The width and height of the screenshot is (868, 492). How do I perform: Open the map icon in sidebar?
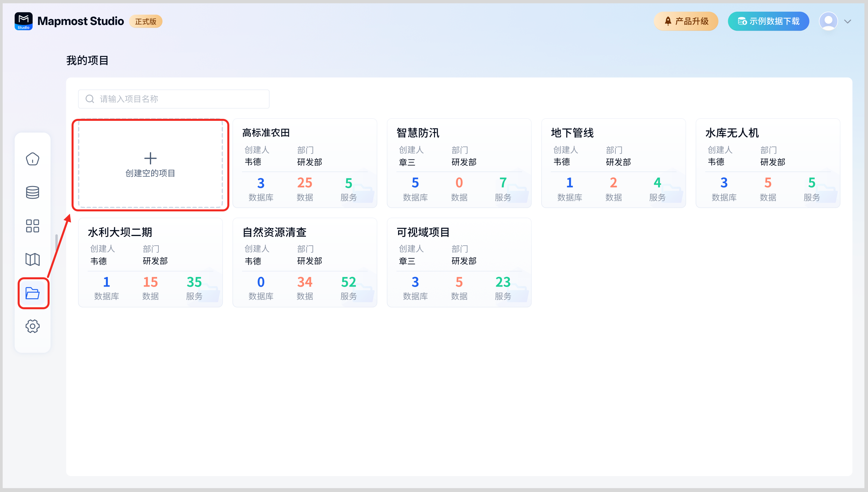32,259
